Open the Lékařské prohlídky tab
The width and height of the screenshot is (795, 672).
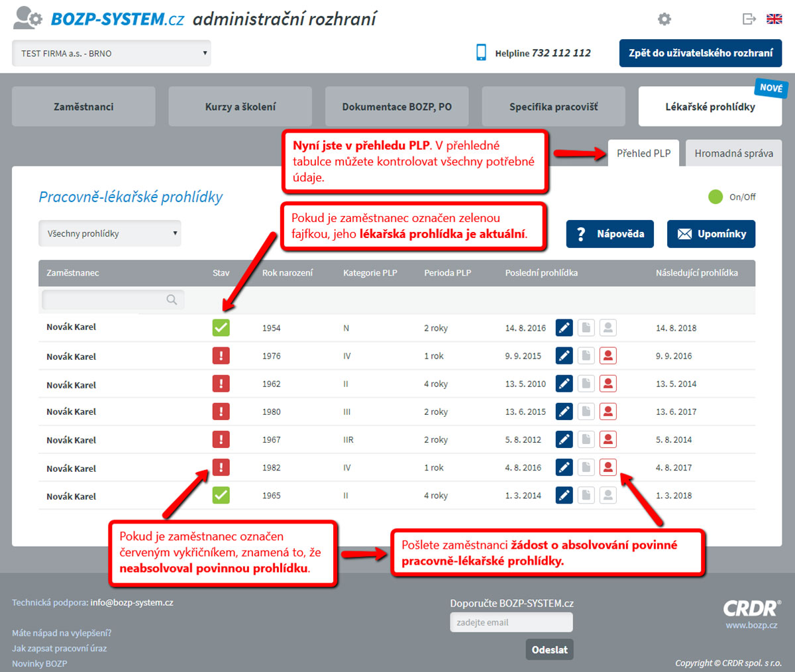pos(710,106)
